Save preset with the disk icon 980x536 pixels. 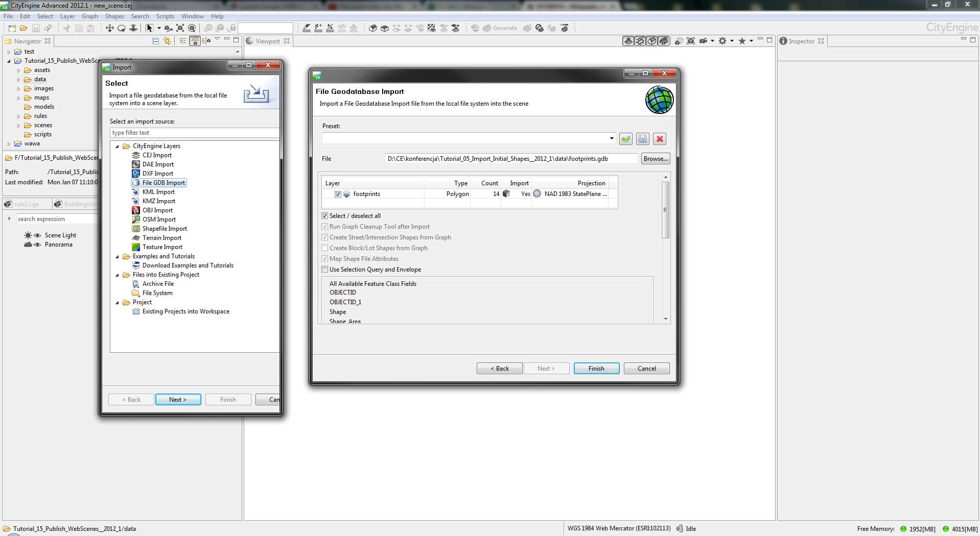click(643, 139)
